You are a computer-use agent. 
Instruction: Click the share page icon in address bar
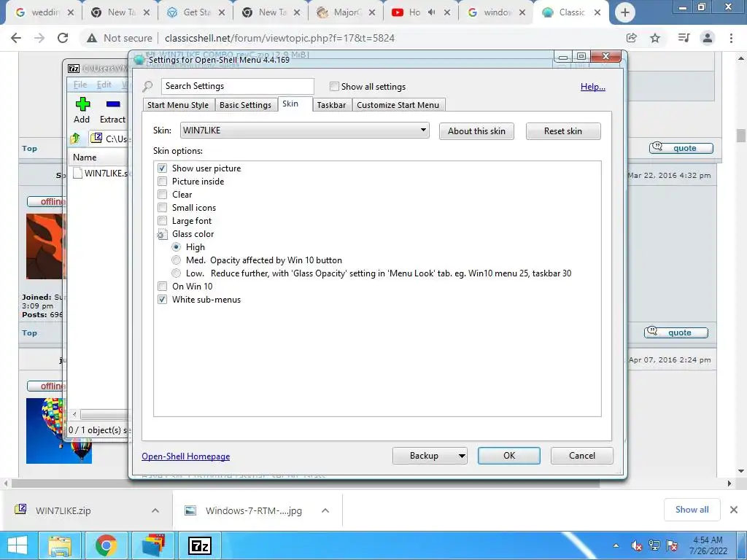click(x=632, y=38)
